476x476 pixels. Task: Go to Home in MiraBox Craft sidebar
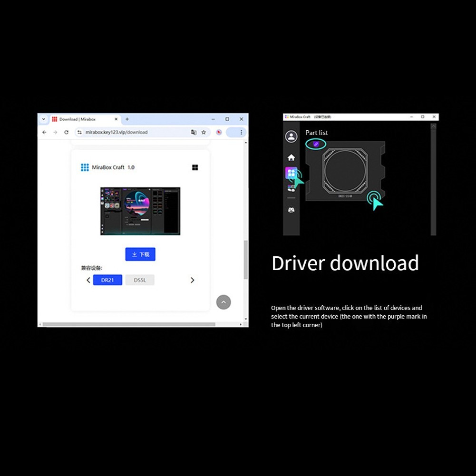(x=291, y=157)
